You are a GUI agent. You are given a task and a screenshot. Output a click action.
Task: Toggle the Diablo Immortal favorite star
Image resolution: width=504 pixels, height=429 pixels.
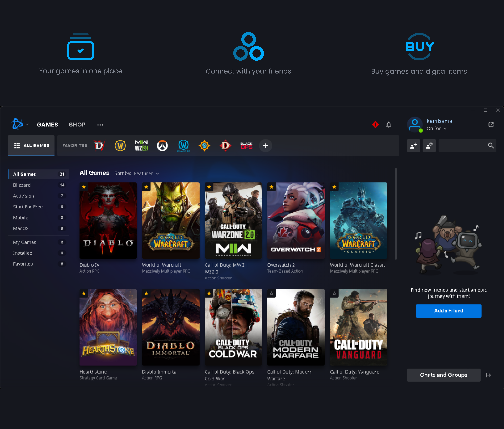(146, 293)
